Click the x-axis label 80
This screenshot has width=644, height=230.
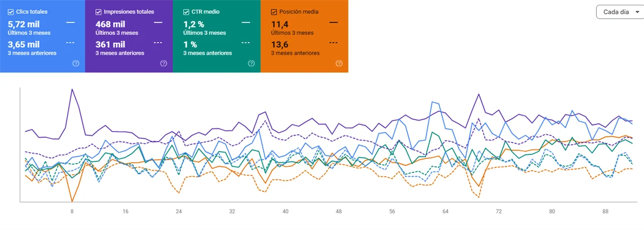point(552,212)
